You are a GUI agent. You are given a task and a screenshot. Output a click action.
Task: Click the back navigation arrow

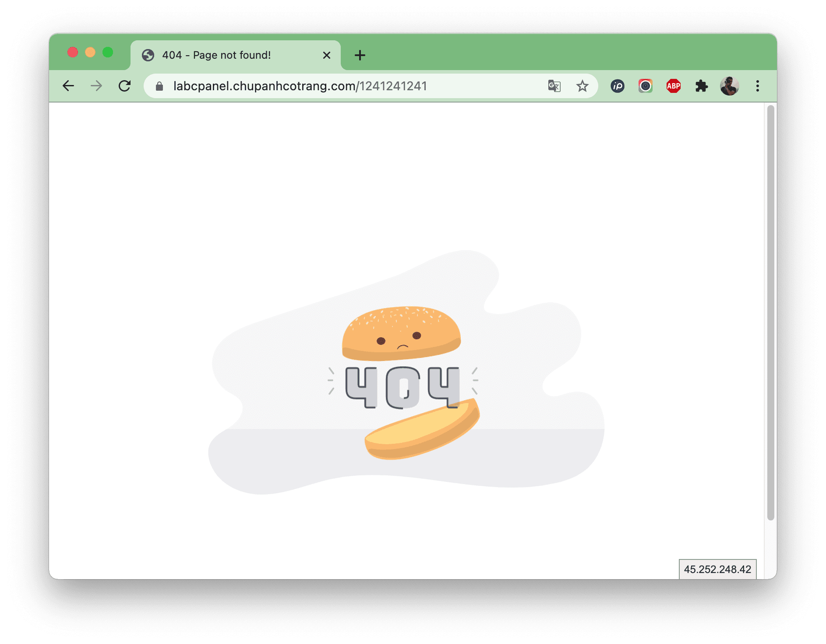tap(69, 86)
